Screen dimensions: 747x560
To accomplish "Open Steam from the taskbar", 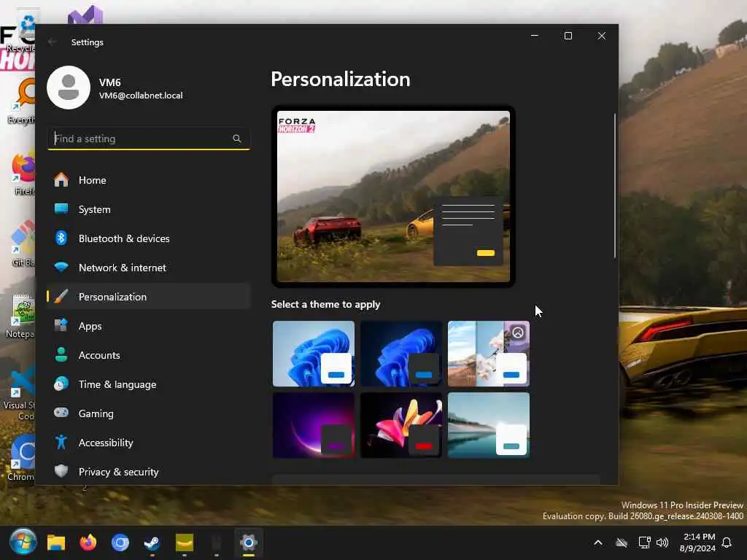I will pyautogui.click(x=152, y=542).
